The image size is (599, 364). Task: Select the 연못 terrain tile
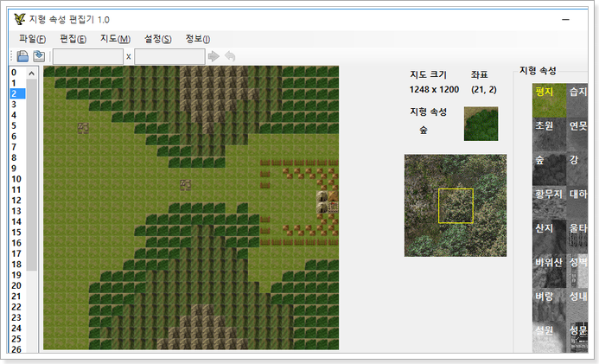(x=577, y=135)
